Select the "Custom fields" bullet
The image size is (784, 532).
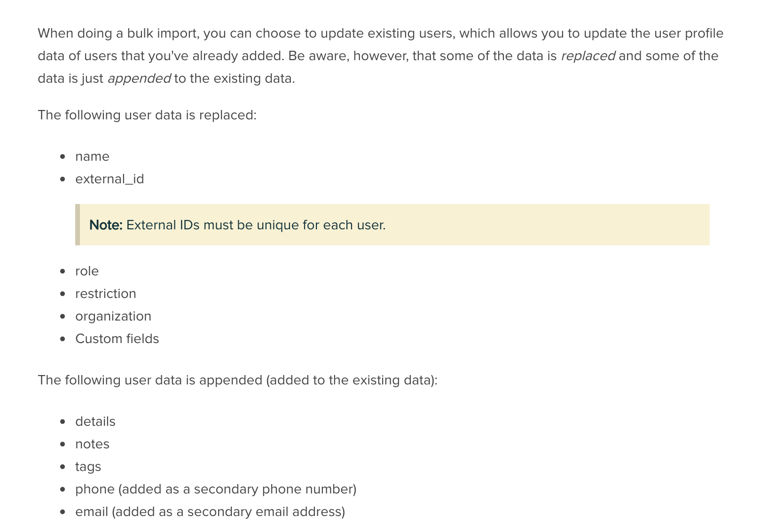pyautogui.click(x=117, y=339)
